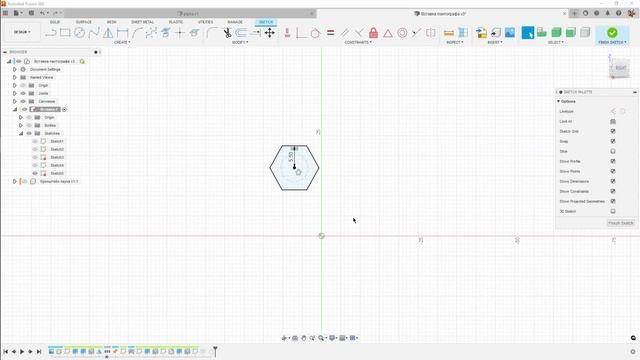640x360 pixels.
Task: Apply the Fix/Unfix lock constraint
Action: [x=373, y=33]
